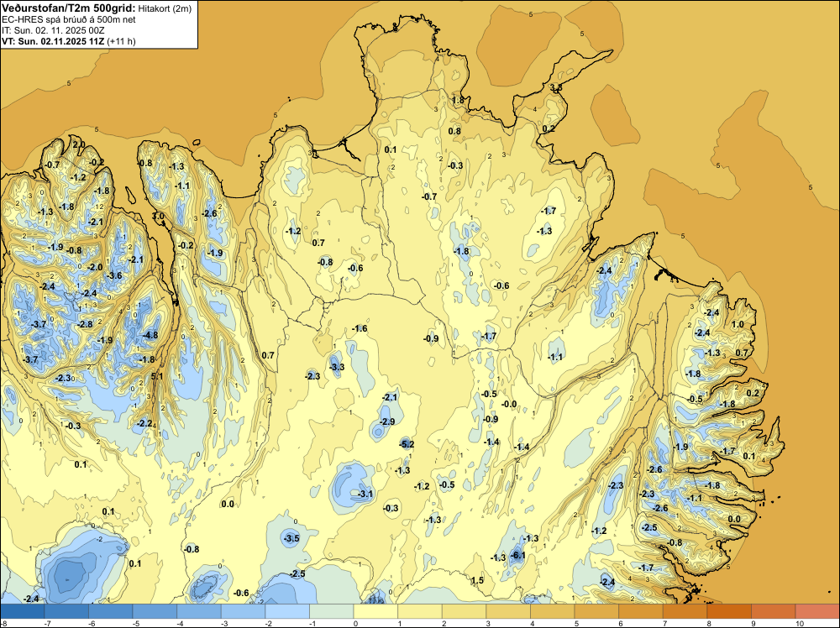Click the 1.0 temperature value on the east coast
Image resolution: width=840 pixels, height=628 pixels.
738,324
